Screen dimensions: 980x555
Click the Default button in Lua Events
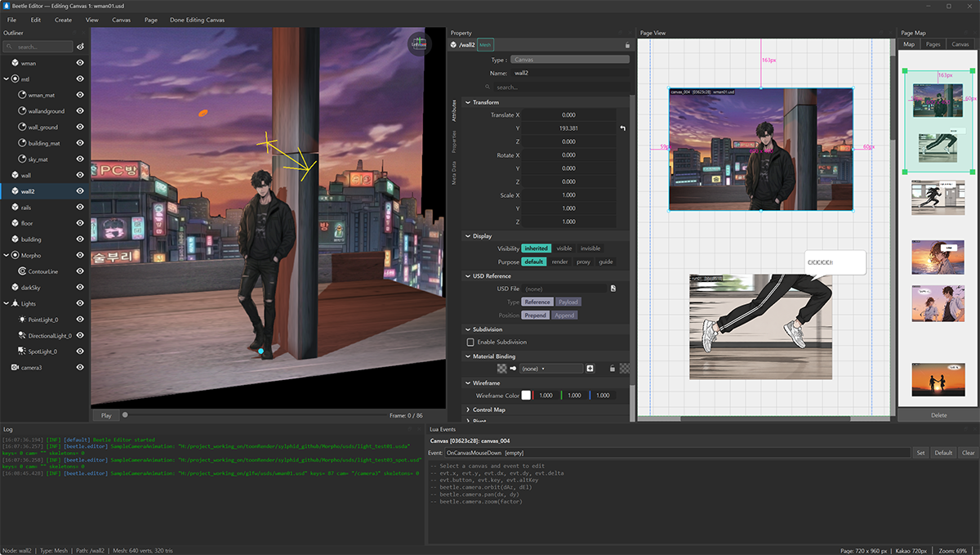tap(943, 453)
